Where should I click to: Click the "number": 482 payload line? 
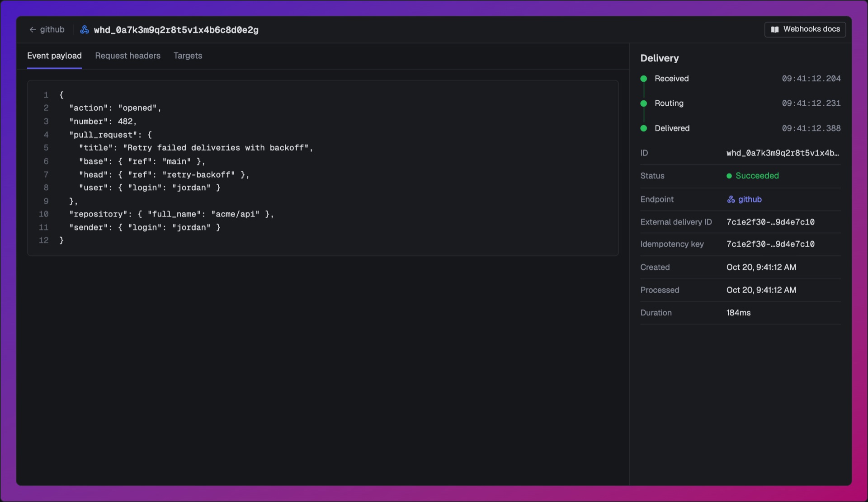[x=103, y=122]
